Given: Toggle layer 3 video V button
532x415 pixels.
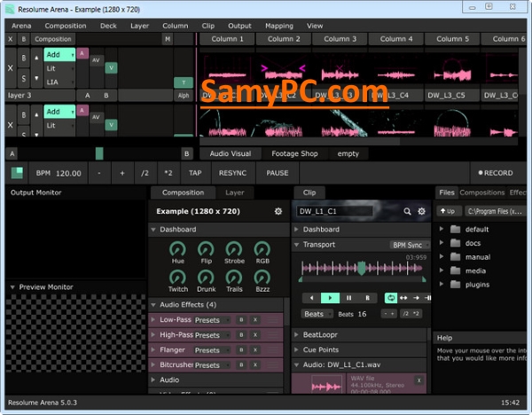Looking at the screenshot, I should click(x=111, y=68).
